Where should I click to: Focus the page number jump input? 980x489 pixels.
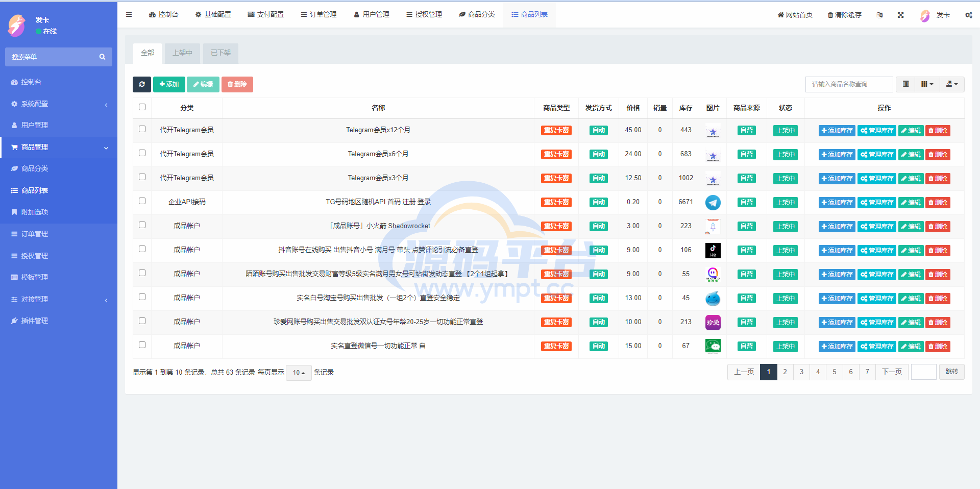924,372
